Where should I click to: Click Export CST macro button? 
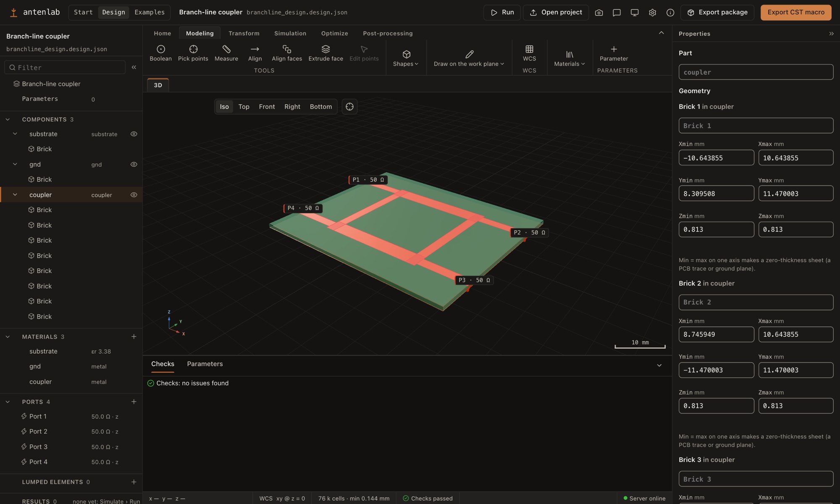796,13
